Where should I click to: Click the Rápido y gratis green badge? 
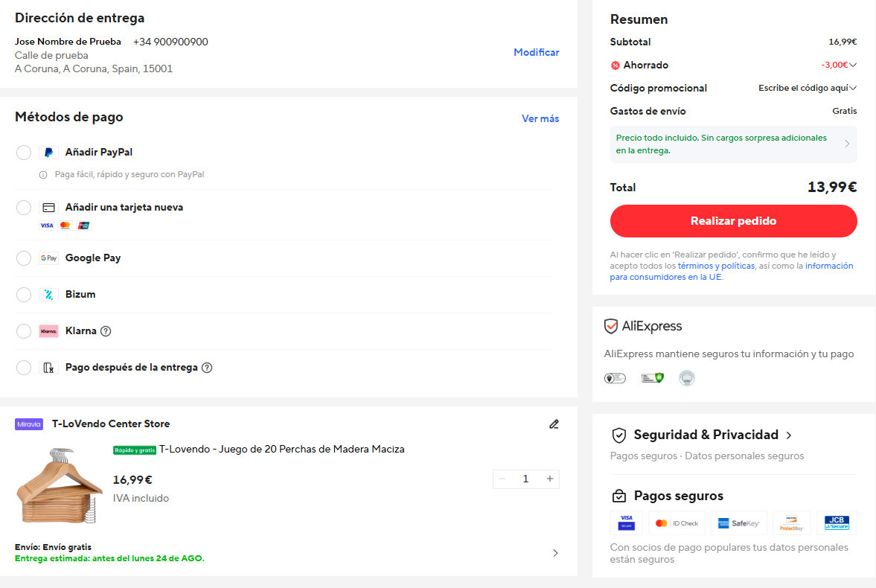pyautogui.click(x=135, y=450)
